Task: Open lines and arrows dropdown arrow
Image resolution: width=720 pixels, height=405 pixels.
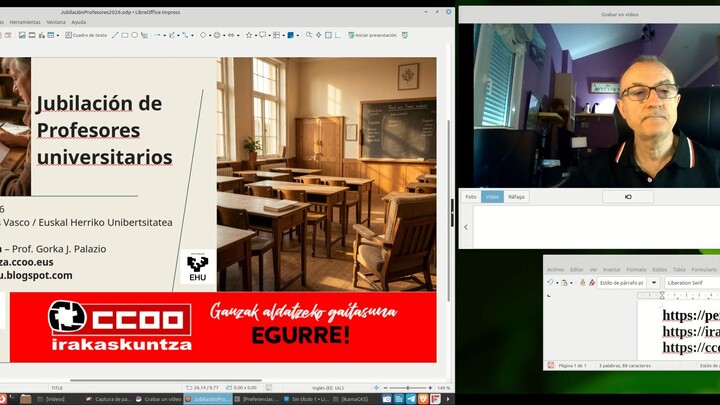Action: pos(164,35)
